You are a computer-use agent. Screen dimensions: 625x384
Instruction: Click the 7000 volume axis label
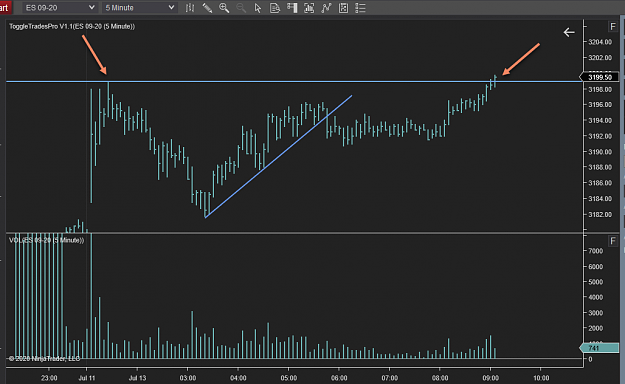point(596,251)
